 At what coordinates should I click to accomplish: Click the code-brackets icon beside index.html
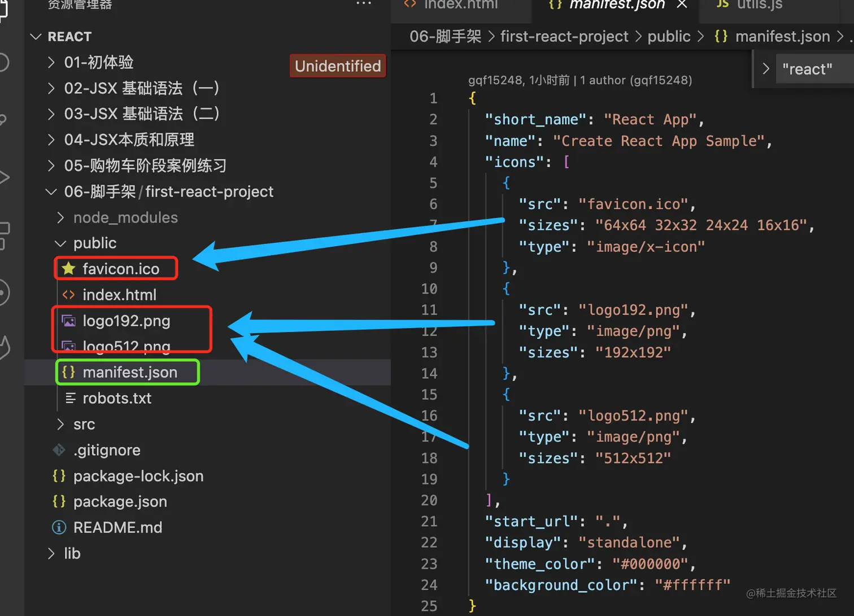click(69, 295)
